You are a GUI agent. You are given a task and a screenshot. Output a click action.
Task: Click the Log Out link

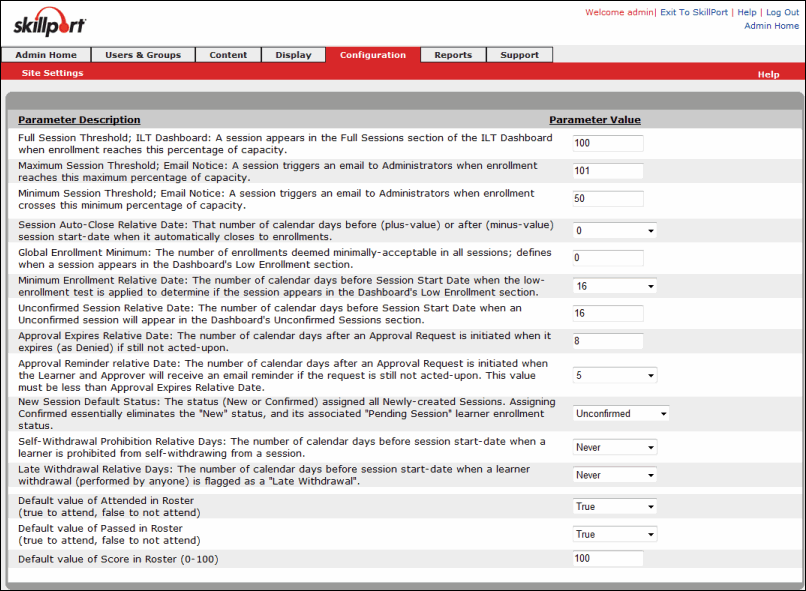pos(782,12)
